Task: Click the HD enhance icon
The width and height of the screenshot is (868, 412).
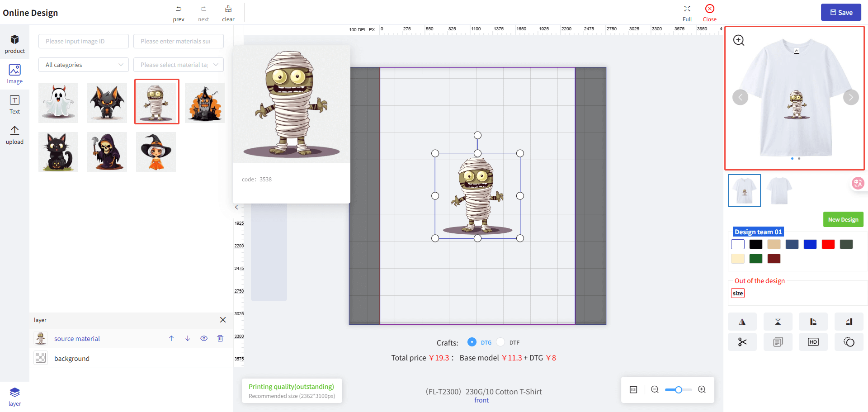Action: 813,342
